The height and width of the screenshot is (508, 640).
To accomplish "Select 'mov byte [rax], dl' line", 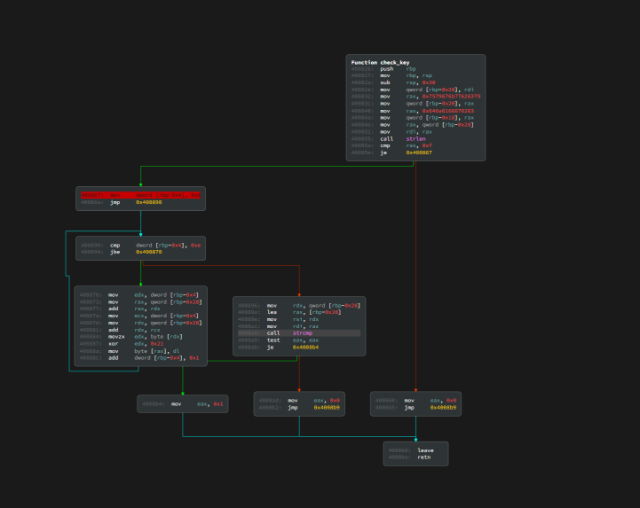I will coord(129,351).
